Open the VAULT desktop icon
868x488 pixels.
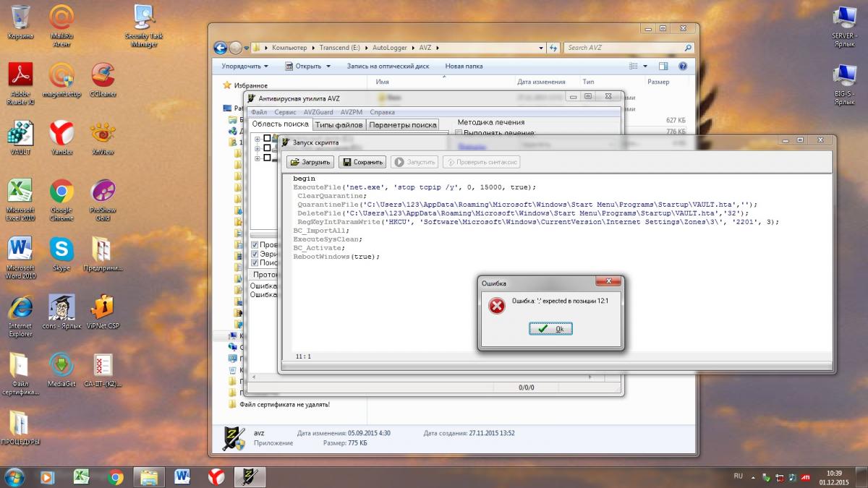coord(20,138)
